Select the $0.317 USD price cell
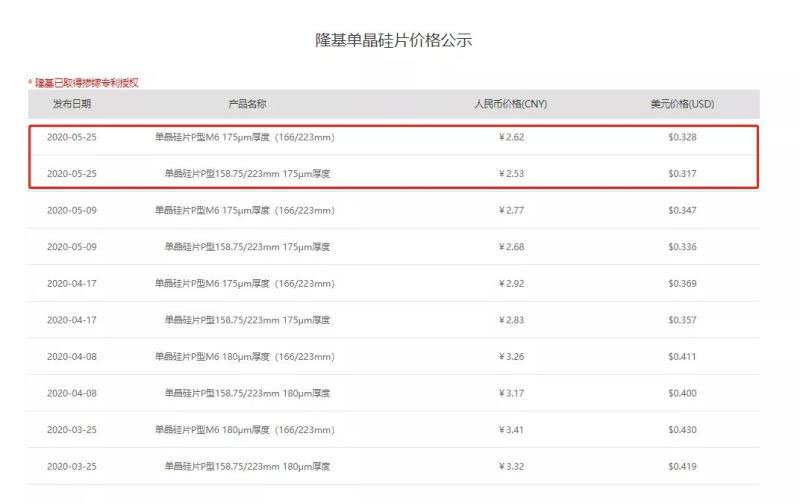This screenshot has width=800, height=504. point(682,174)
